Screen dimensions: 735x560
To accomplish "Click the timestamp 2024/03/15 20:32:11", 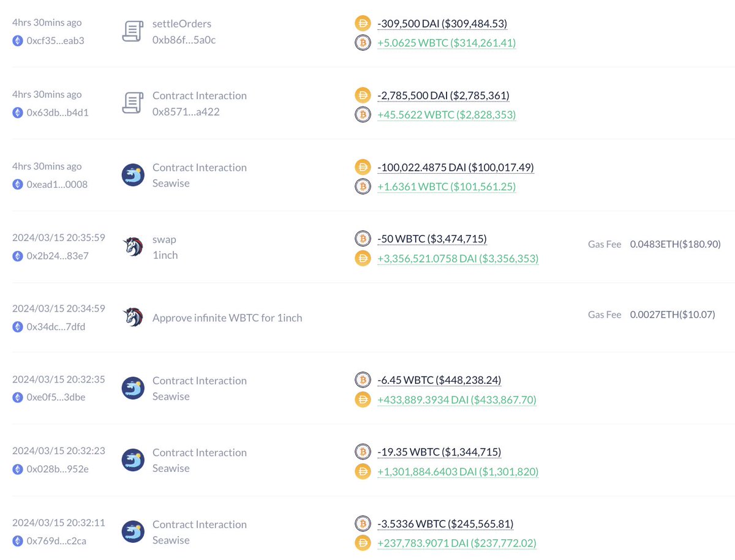I will (59, 523).
